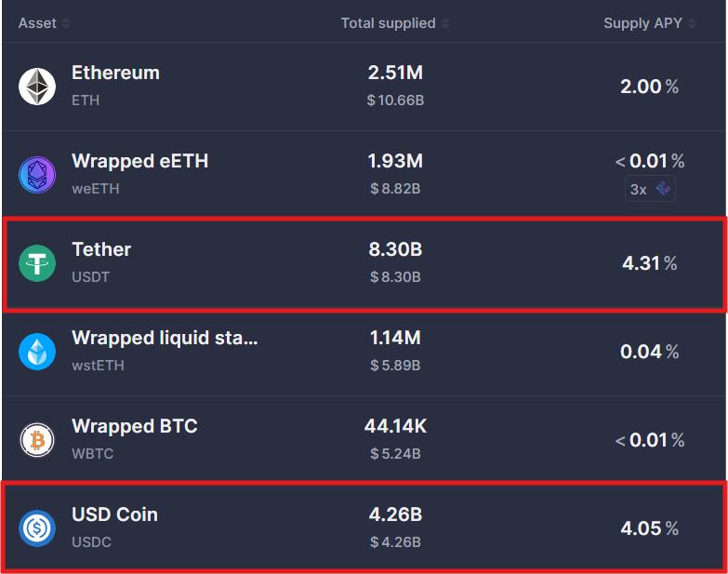Click the USD Coin asset name
Screen dimensions: 728x574
tap(114, 514)
